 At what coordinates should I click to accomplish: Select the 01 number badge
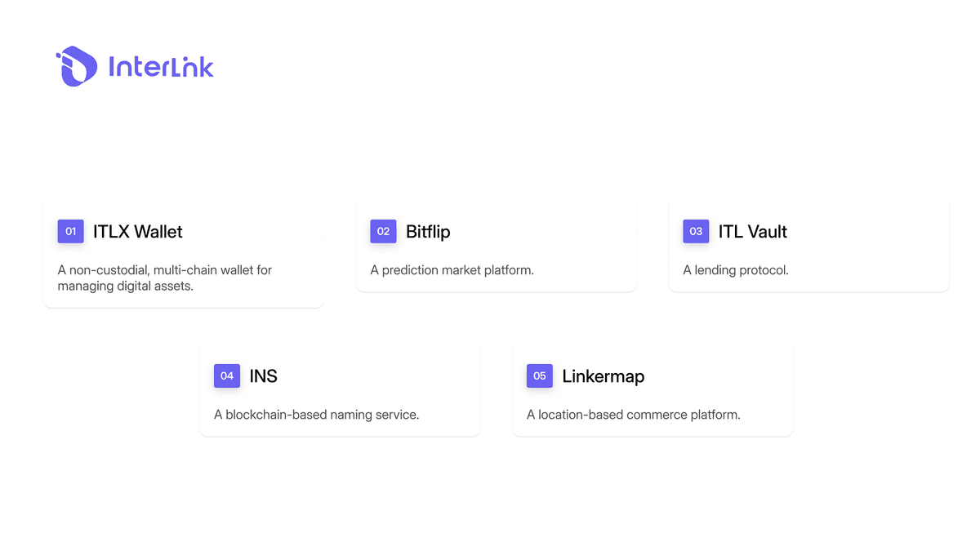coord(70,231)
